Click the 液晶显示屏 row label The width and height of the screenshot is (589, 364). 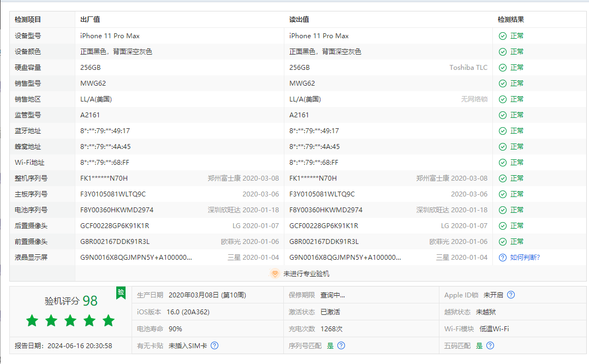click(31, 258)
